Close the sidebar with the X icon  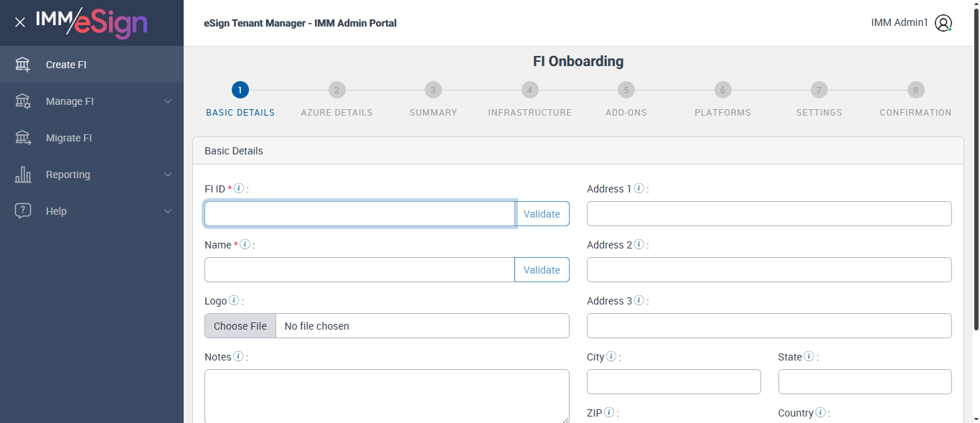[x=20, y=22]
